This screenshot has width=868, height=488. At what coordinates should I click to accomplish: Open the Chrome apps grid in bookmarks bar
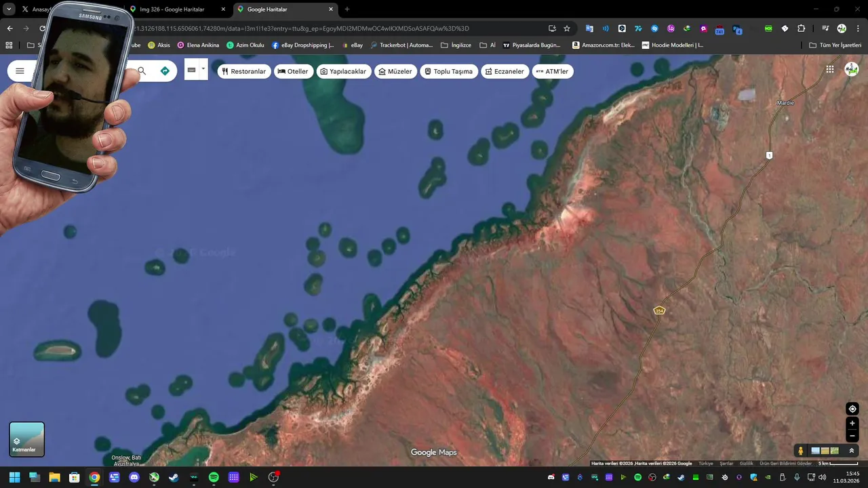(x=9, y=45)
